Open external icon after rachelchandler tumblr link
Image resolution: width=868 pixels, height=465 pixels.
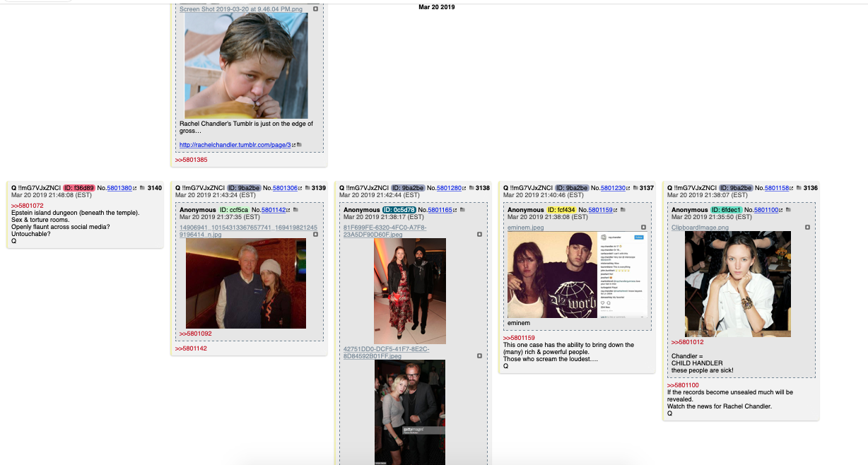tap(293, 145)
